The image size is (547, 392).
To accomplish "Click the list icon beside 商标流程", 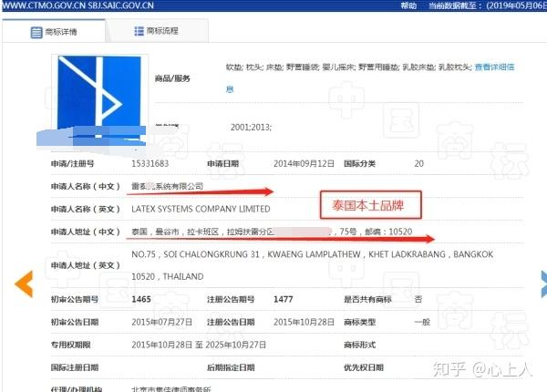I will [x=139, y=31].
